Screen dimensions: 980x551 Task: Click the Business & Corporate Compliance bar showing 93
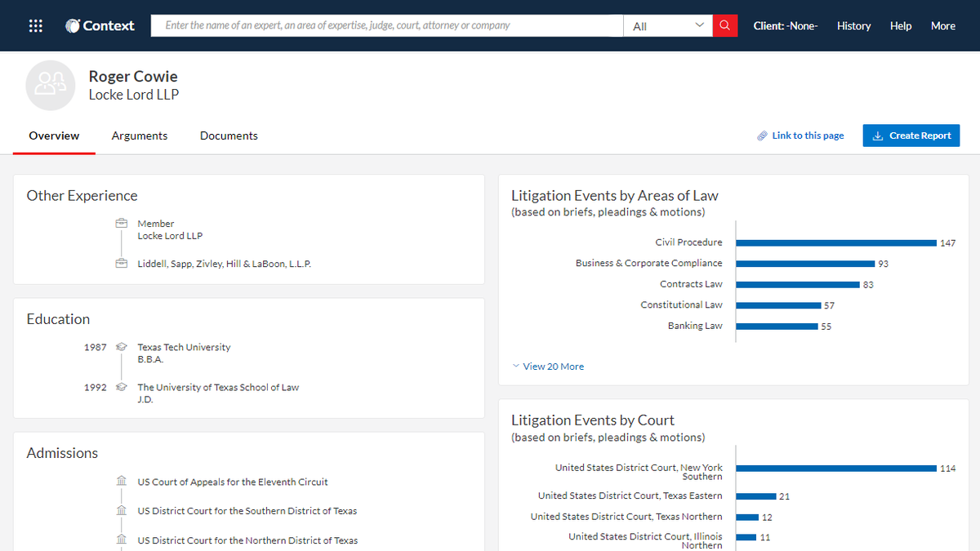point(805,264)
